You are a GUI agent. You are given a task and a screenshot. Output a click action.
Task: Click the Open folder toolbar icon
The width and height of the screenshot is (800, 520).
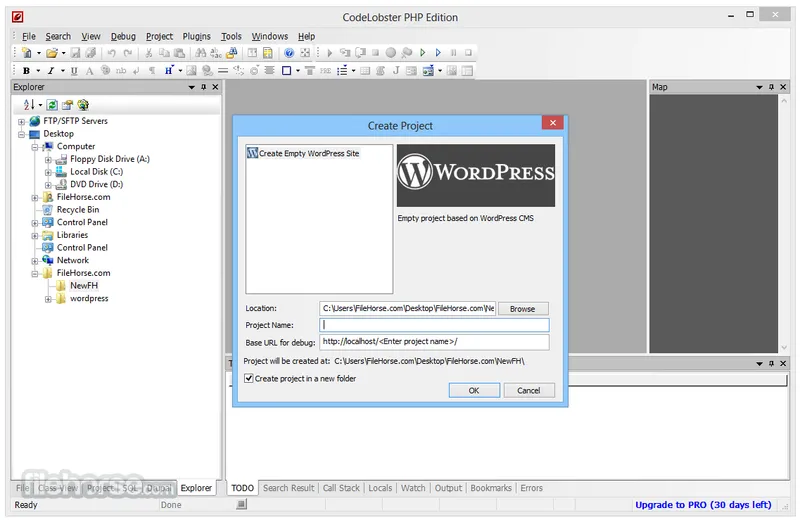52,53
